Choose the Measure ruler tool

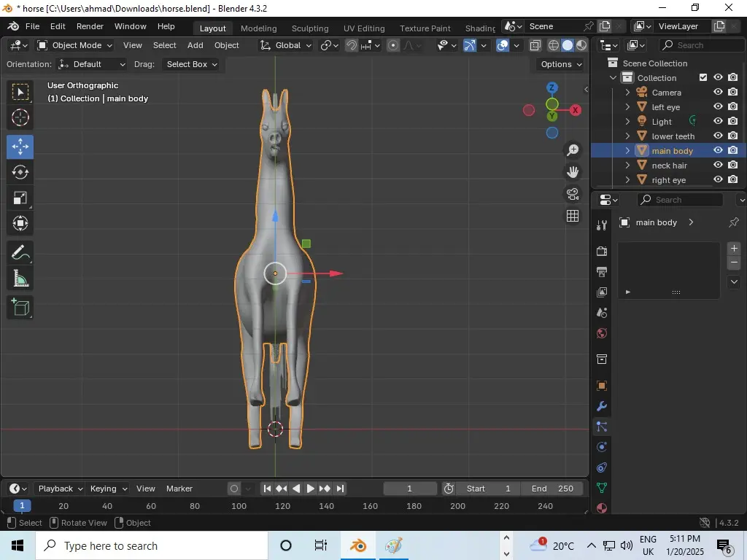tap(20, 278)
